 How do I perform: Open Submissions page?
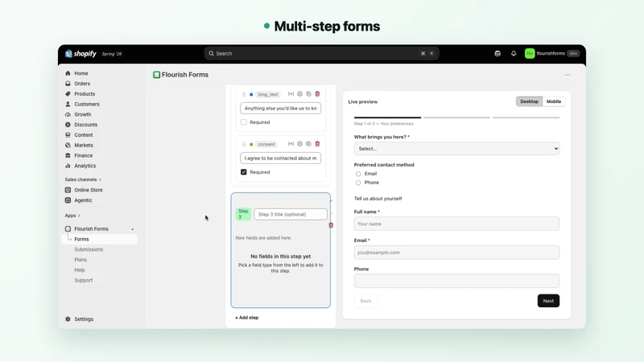pyautogui.click(x=89, y=249)
